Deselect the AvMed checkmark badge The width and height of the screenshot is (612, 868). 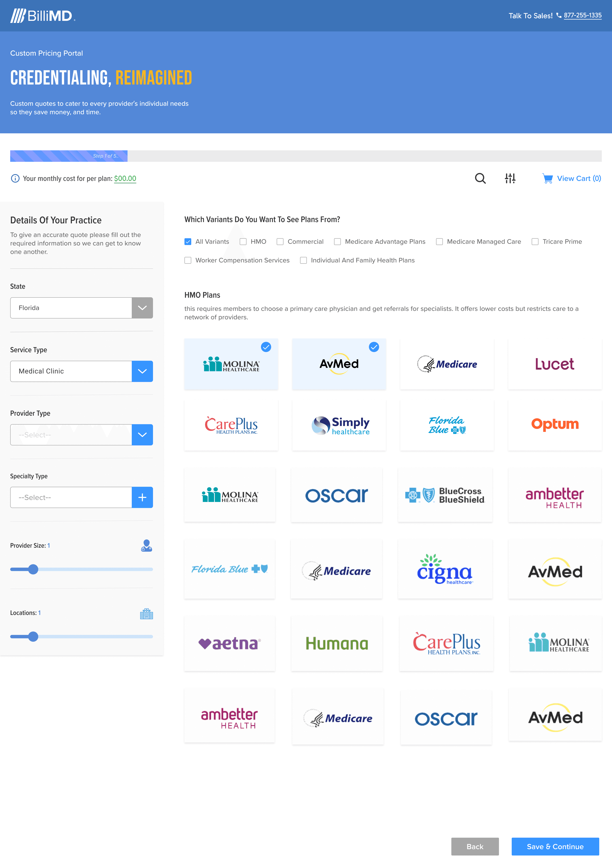pos(374,347)
